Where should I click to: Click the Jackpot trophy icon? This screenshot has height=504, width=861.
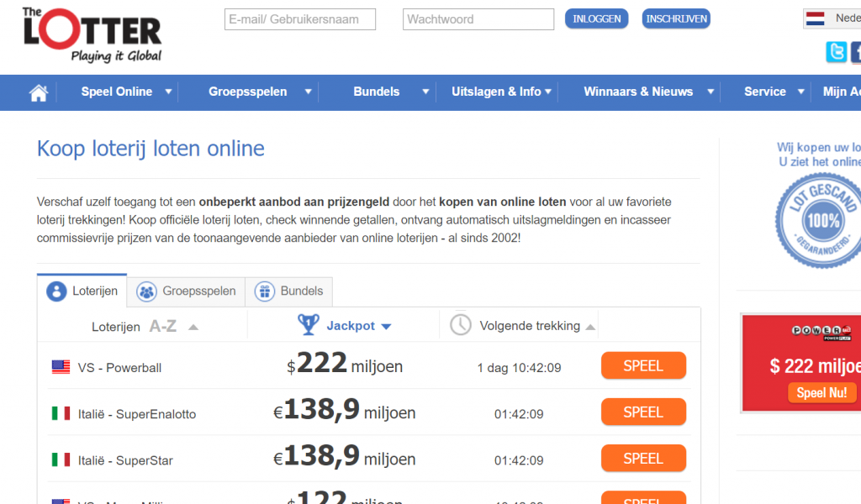coord(309,325)
